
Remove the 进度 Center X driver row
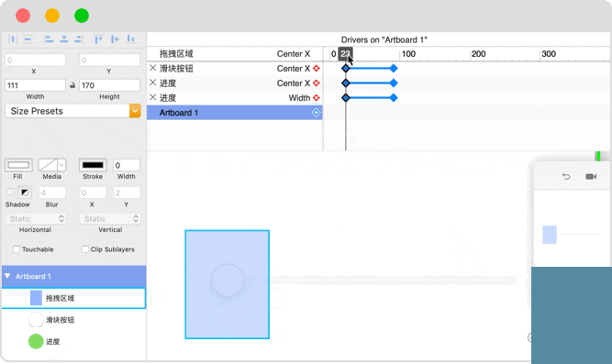click(152, 83)
